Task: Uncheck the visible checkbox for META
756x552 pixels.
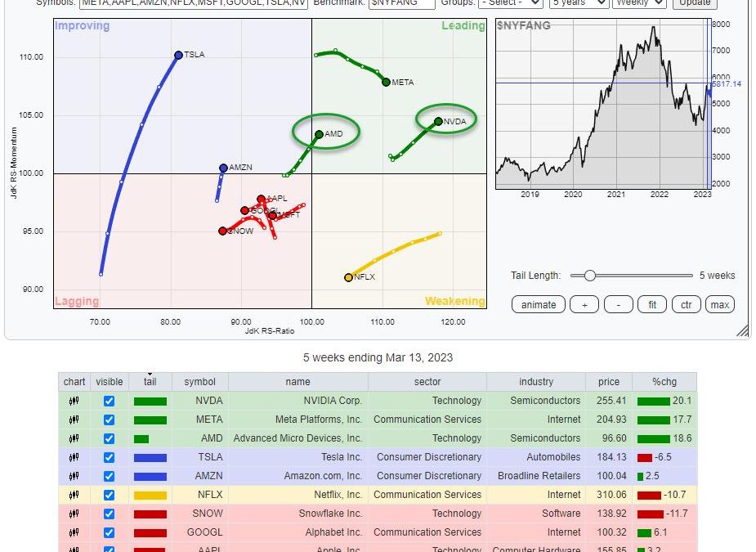Action: [109, 420]
